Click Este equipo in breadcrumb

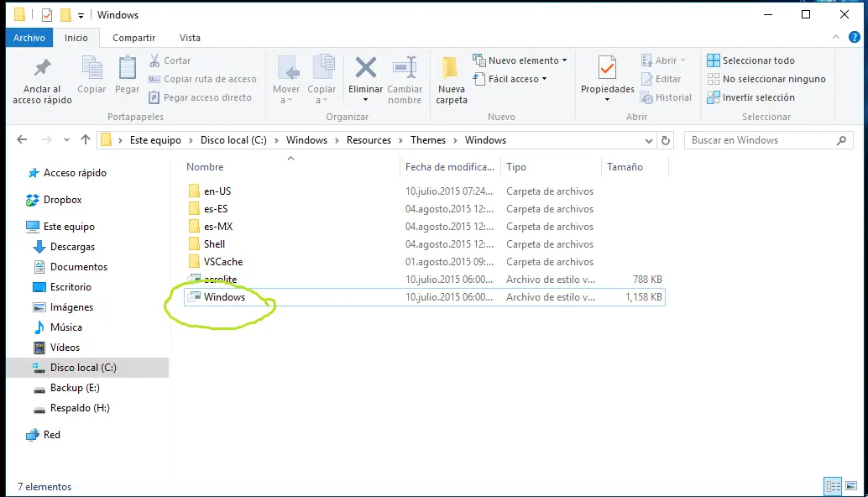coord(155,140)
